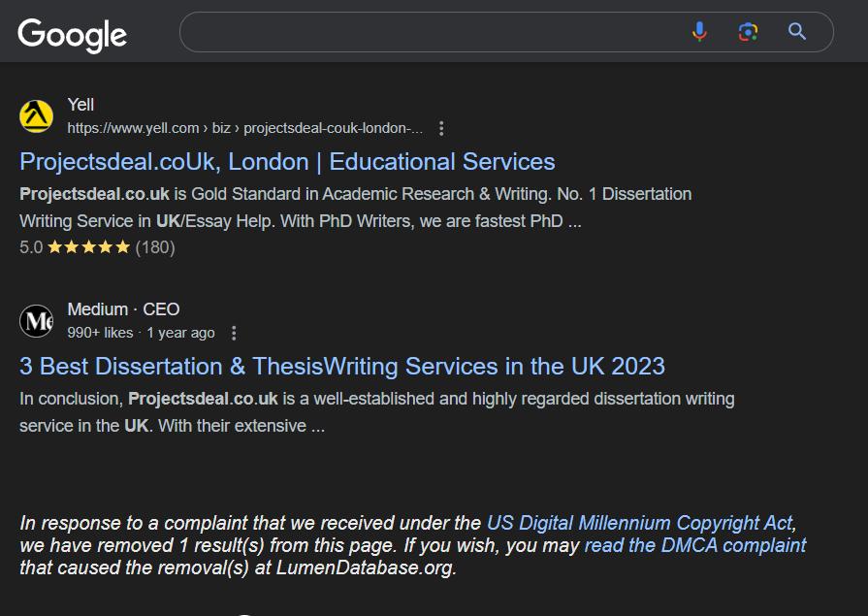Screen dimensions: 868x616
Task: Click the Yell favicon icon
Action: pos(37,116)
